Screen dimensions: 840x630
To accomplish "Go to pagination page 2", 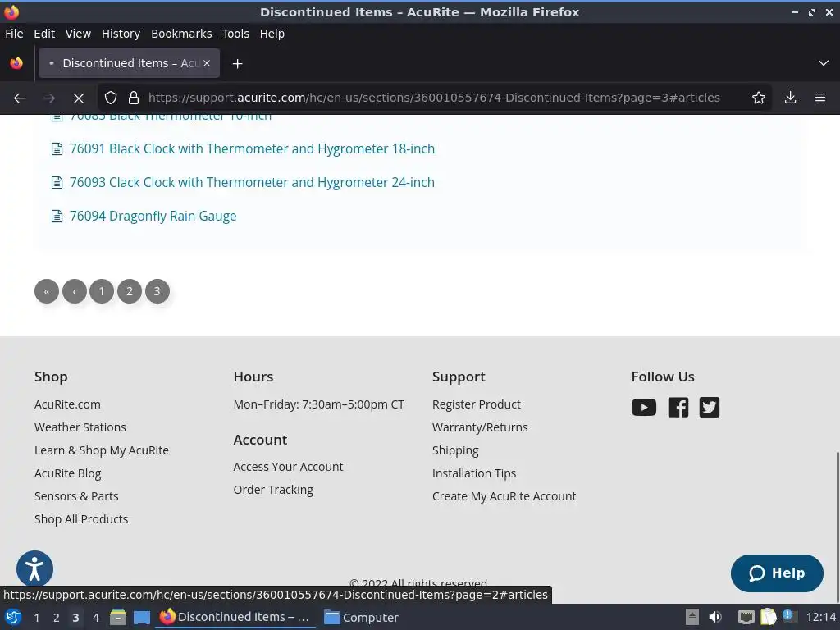I will click(130, 291).
